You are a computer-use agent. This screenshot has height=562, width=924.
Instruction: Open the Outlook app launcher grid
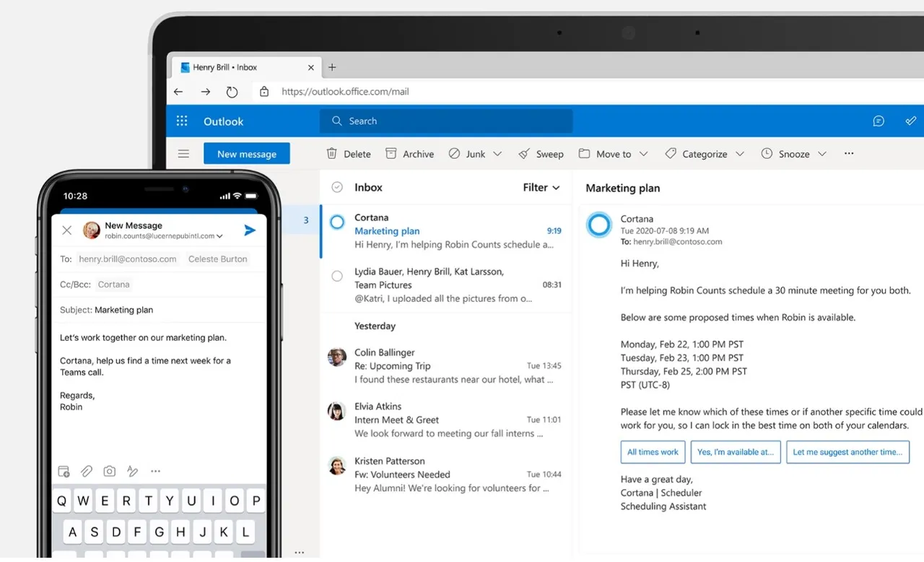pyautogui.click(x=182, y=121)
